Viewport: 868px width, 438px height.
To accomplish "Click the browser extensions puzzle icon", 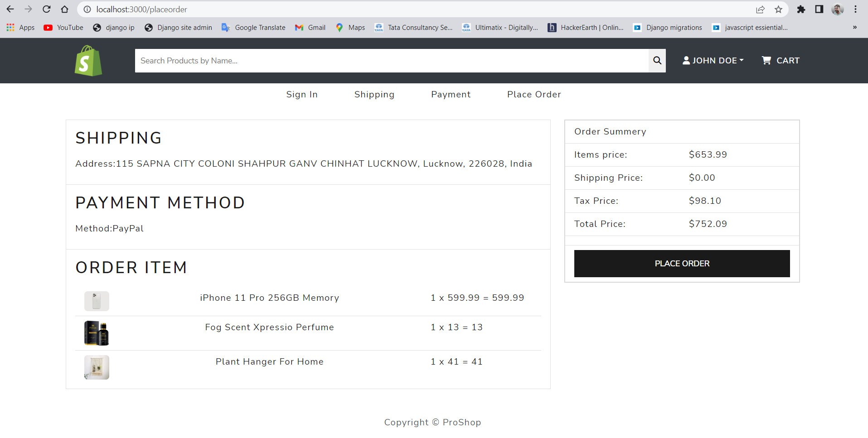I will [801, 9].
